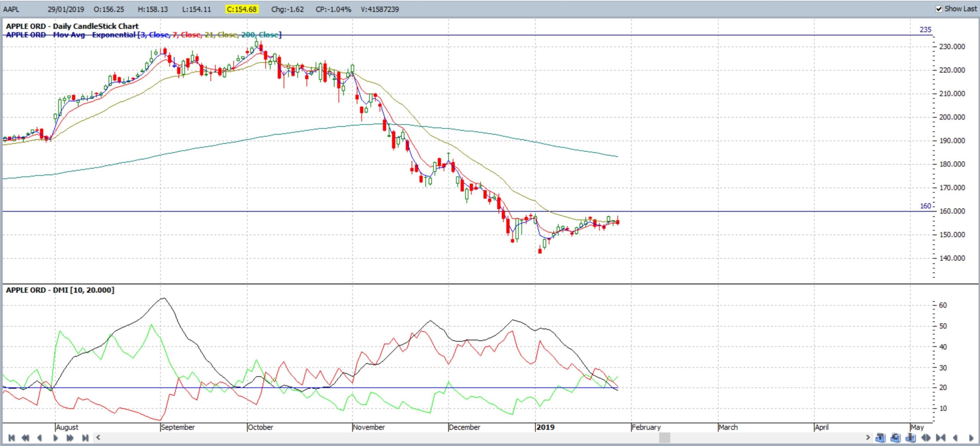This screenshot has height=446, width=980.
Task: Click the 200.000 price axis label
Action: [952, 117]
